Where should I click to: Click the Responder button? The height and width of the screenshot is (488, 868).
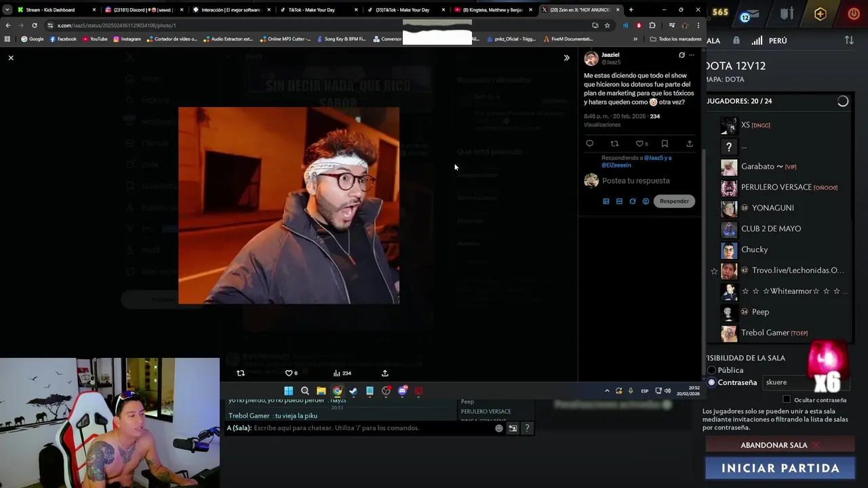(674, 201)
